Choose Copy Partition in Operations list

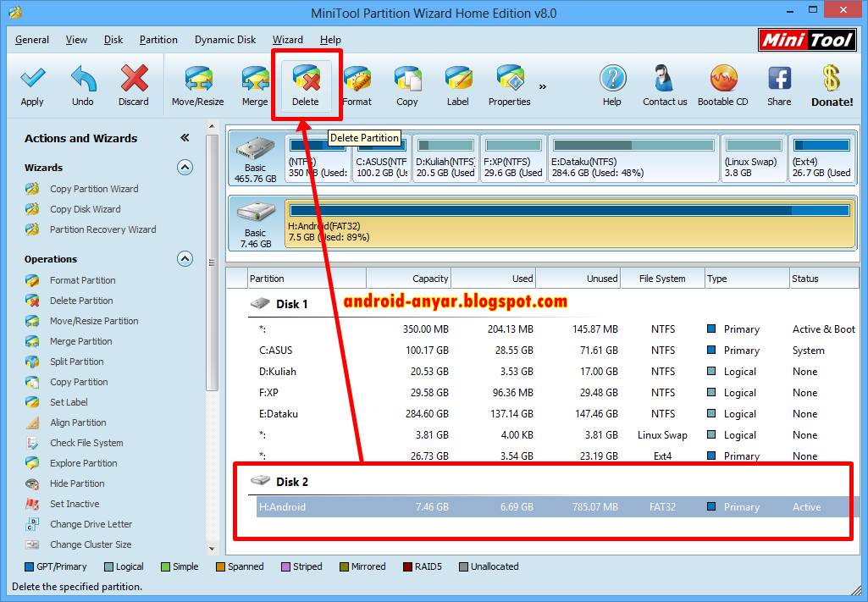79,383
